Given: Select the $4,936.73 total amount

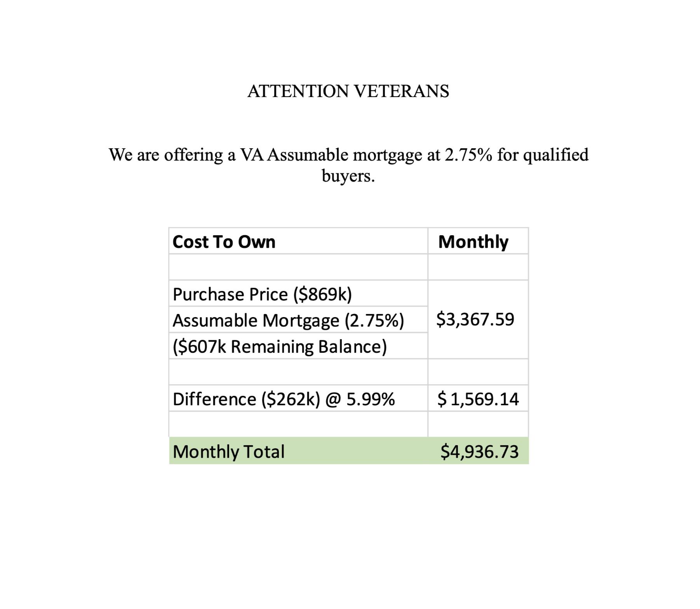Looking at the screenshot, I should [479, 451].
